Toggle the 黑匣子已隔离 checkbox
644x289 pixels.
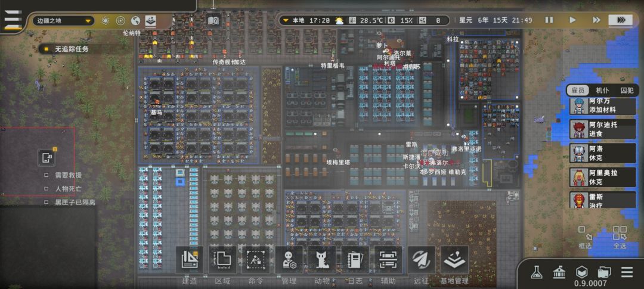pyautogui.click(x=47, y=203)
